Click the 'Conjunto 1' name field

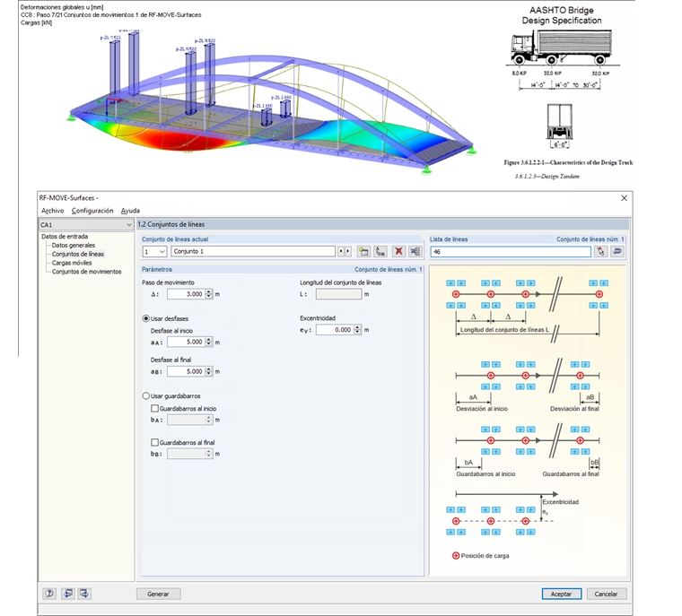click(x=253, y=251)
